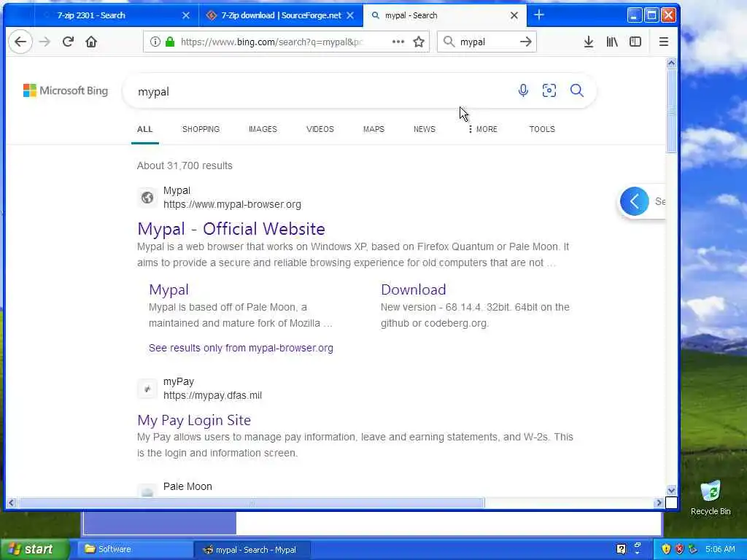
Task: Select the VIDEOS results tab
Action: (320, 129)
